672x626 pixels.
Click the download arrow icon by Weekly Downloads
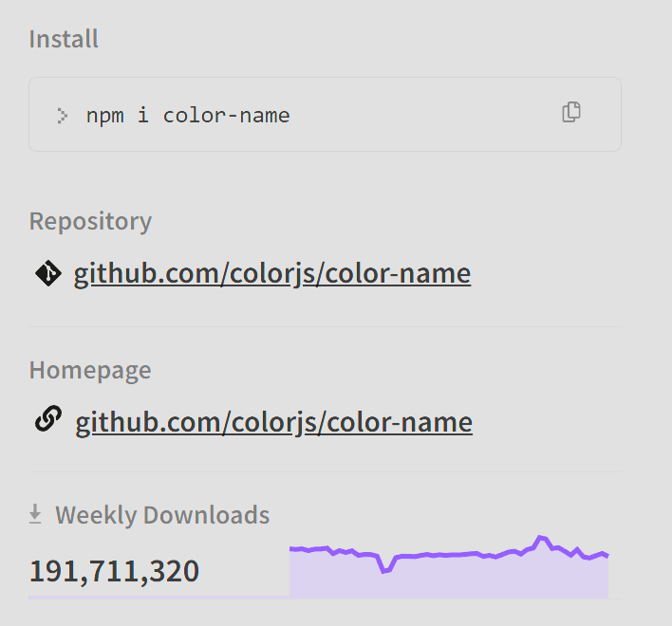click(36, 514)
